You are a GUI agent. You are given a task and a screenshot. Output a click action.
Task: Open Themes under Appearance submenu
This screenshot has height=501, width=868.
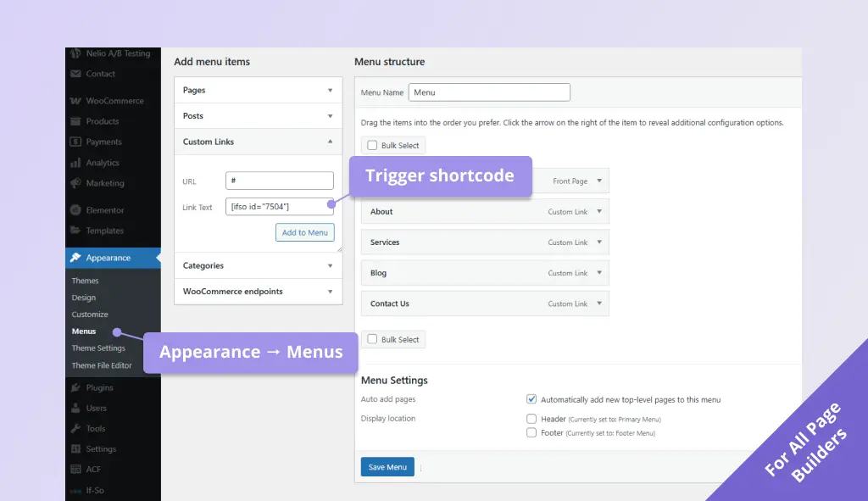(x=85, y=281)
